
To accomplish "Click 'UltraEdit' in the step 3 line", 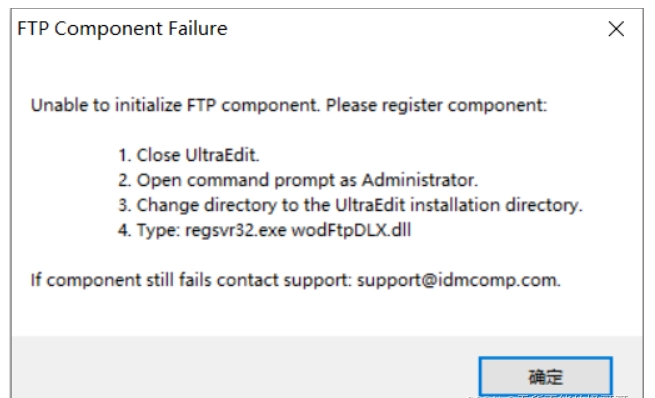I will [x=370, y=205].
